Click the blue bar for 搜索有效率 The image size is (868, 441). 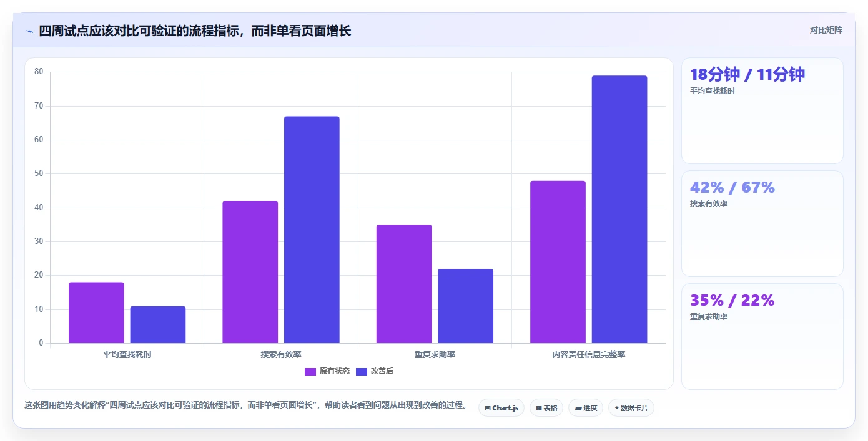click(x=312, y=230)
